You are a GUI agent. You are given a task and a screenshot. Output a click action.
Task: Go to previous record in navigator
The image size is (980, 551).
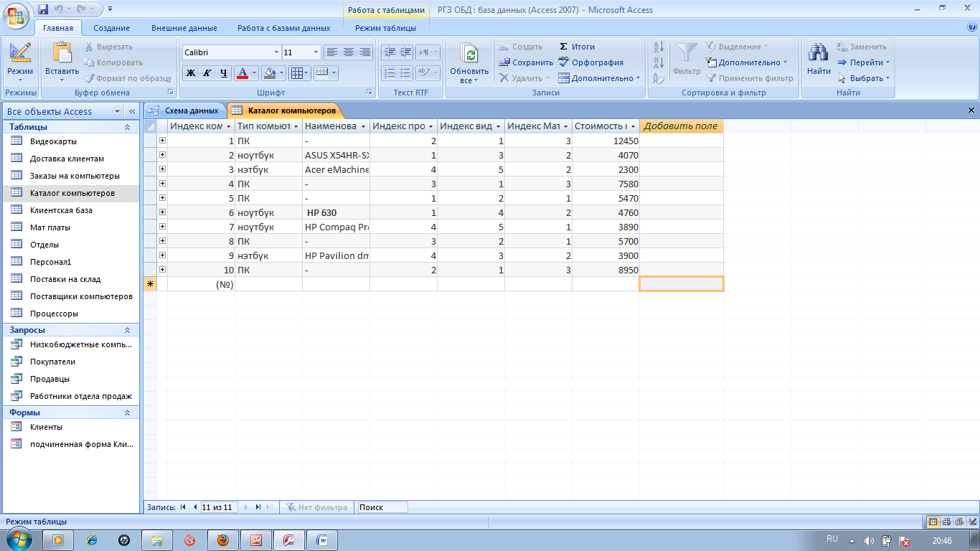[x=194, y=507]
